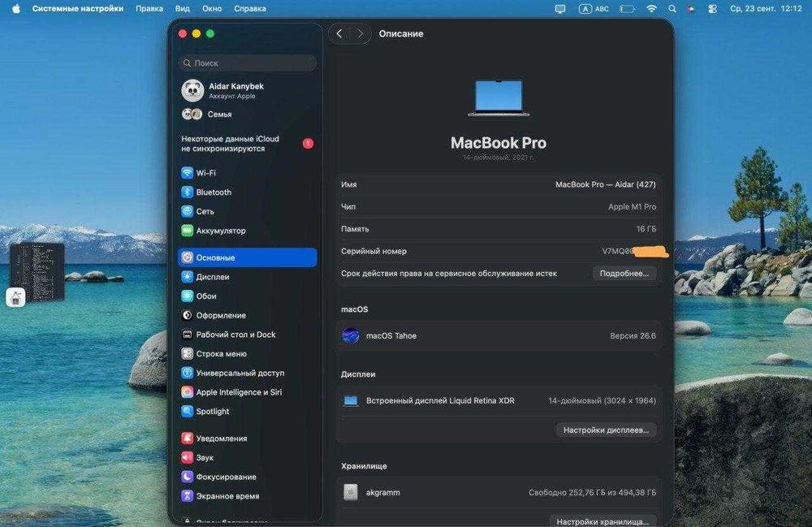The image size is (812, 527).
Task: Open Фокусирование focus settings
Action: (218, 477)
